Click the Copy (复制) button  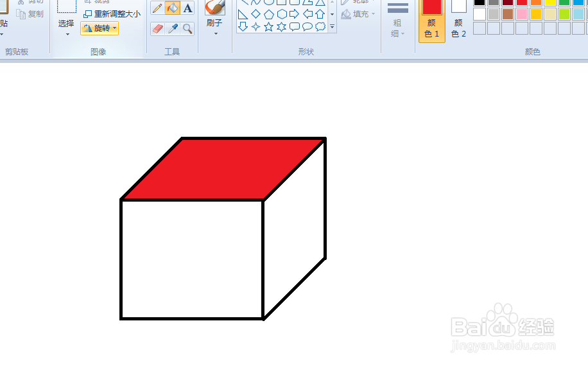coord(30,14)
